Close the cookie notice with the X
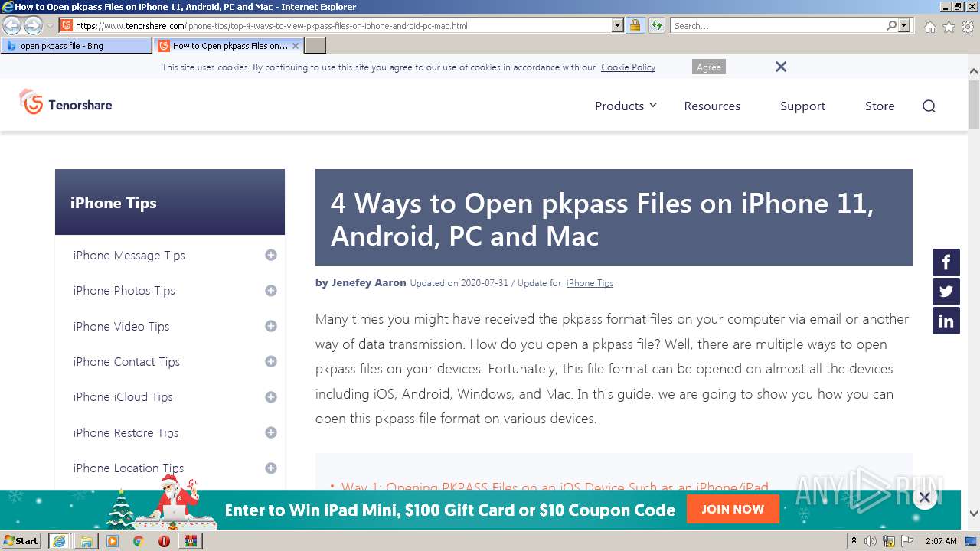 pos(781,67)
